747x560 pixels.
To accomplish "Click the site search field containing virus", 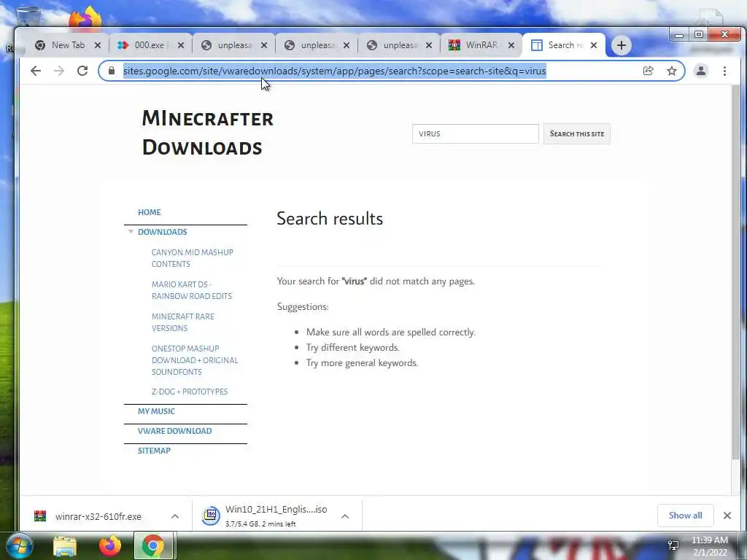I will pyautogui.click(x=476, y=134).
